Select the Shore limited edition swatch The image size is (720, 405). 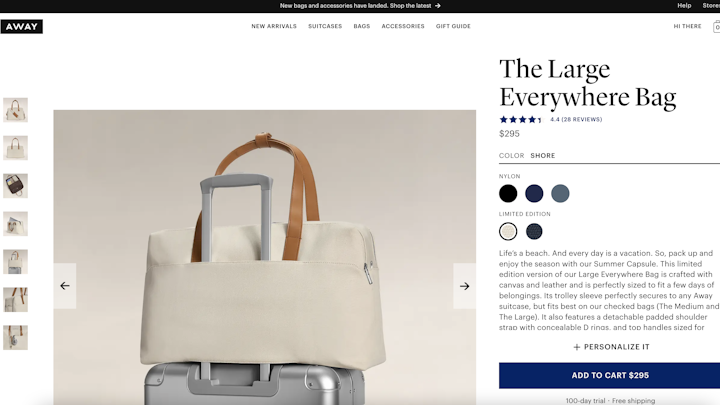(x=508, y=231)
